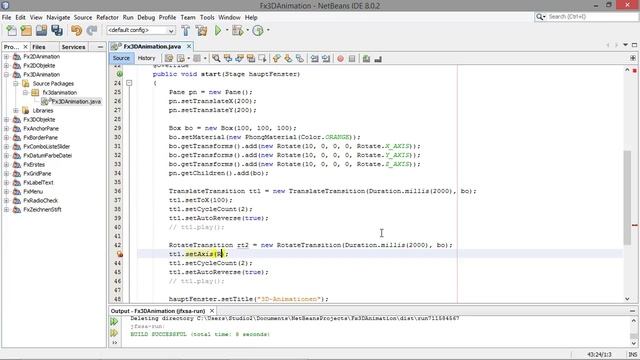Image resolution: width=640 pixels, height=360 pixels.
Task: Run the project with green play icon
Action: (218, 30)
